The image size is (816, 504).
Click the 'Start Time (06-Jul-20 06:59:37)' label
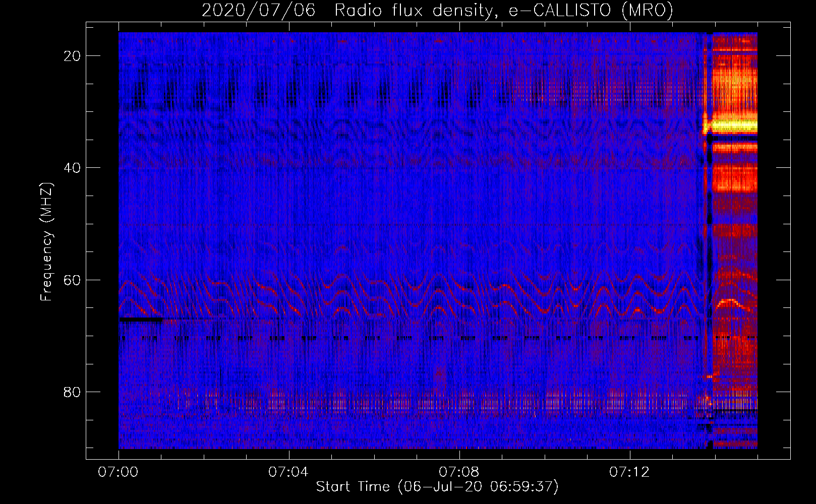[437, 487]
